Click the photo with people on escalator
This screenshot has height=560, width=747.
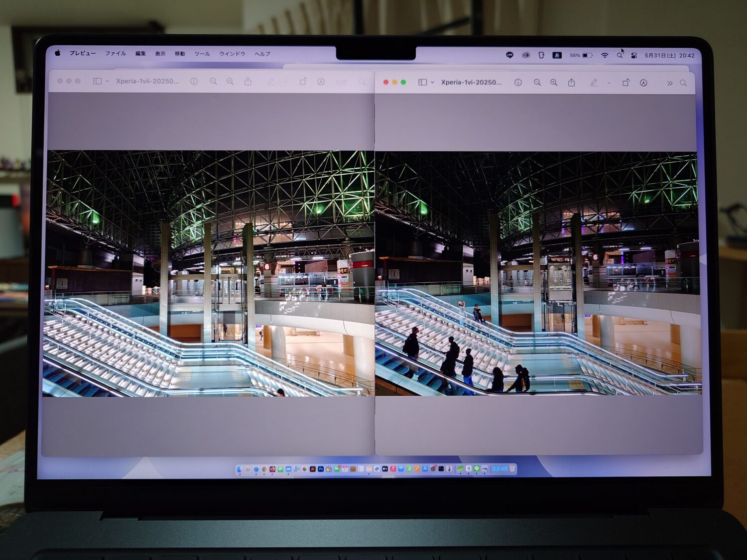click(538, 273)
